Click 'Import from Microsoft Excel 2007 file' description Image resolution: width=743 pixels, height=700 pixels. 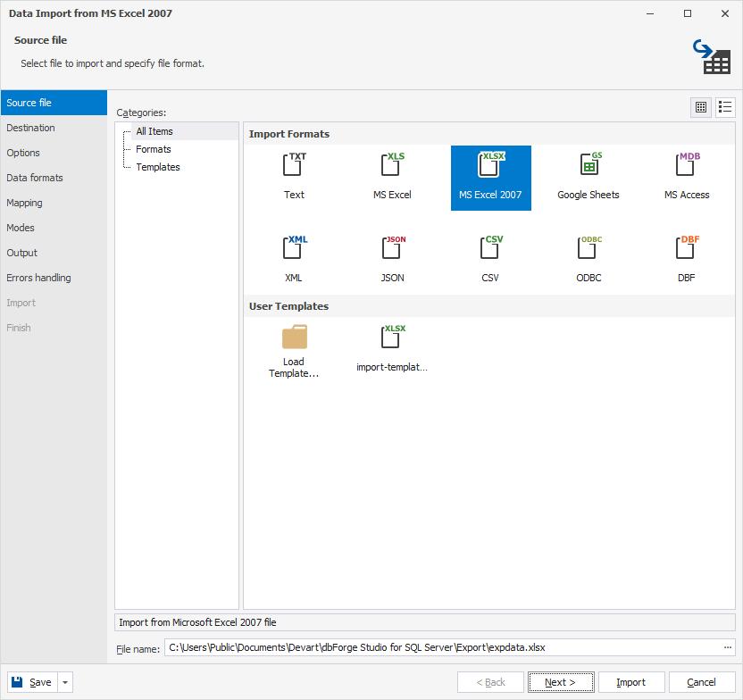click(424, 622)
